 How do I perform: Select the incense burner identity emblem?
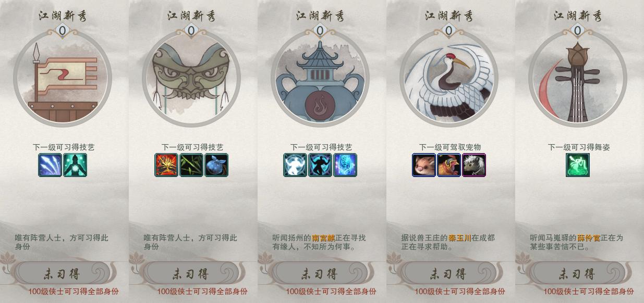[x=320, y=78]
